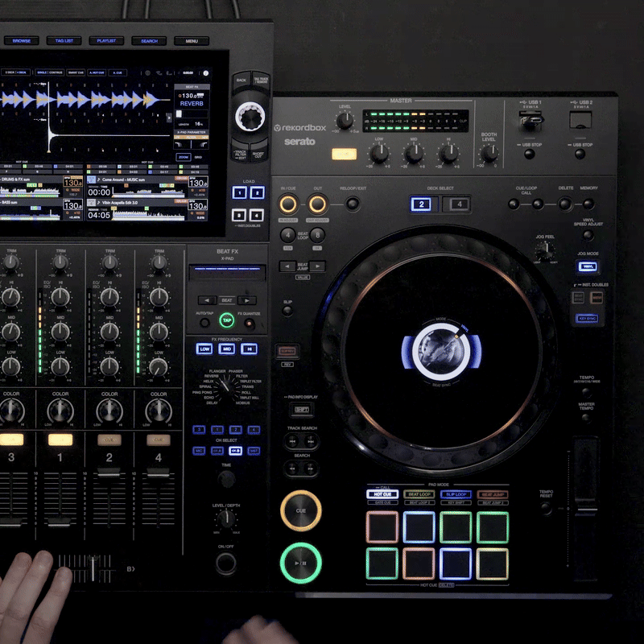The height and width of the screenshot is (644, 644).
Task: Switch pad mode to BEAT JUMP
Action: click(x=493, y=494)
